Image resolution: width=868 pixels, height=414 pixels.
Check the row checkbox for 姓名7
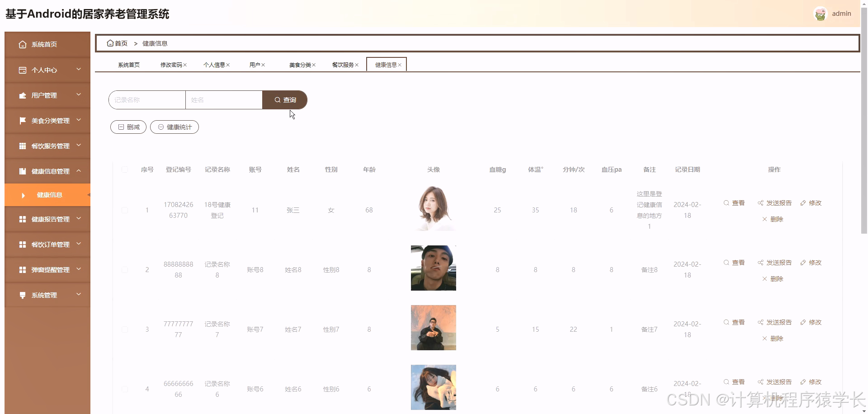[x=125, y=329]
